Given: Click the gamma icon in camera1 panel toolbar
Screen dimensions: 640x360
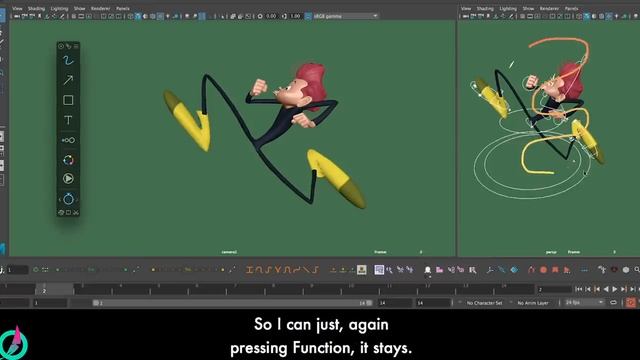Looking at the screenshot, I should coord(284,16).
